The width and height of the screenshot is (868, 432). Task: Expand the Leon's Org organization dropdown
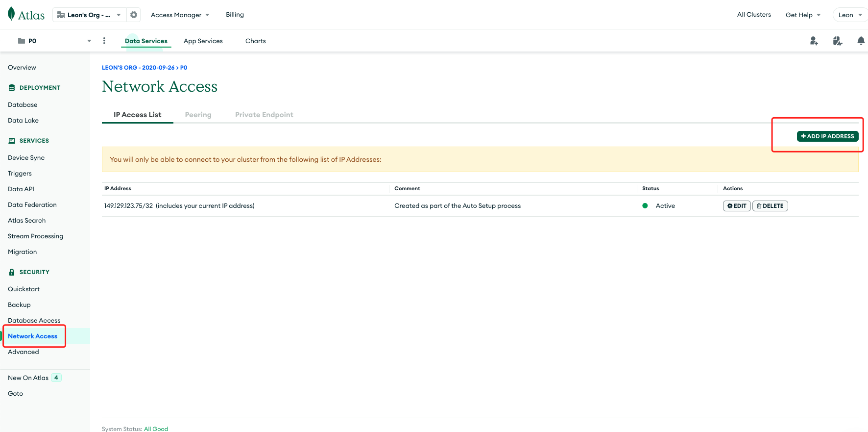coord(90,15)
